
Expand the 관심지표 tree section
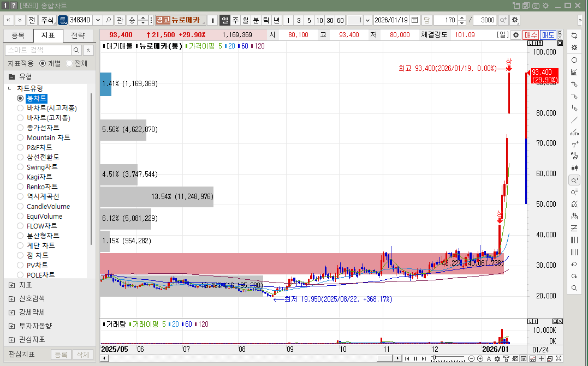[x=11, y=340]
